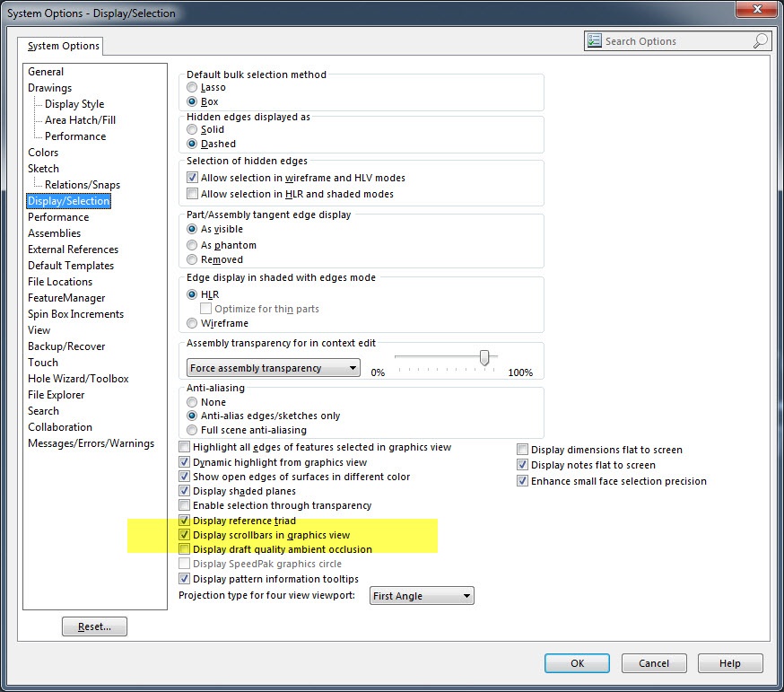Select General in the options tree
This screenshot has height=692, width=784.
coord(46,72)
